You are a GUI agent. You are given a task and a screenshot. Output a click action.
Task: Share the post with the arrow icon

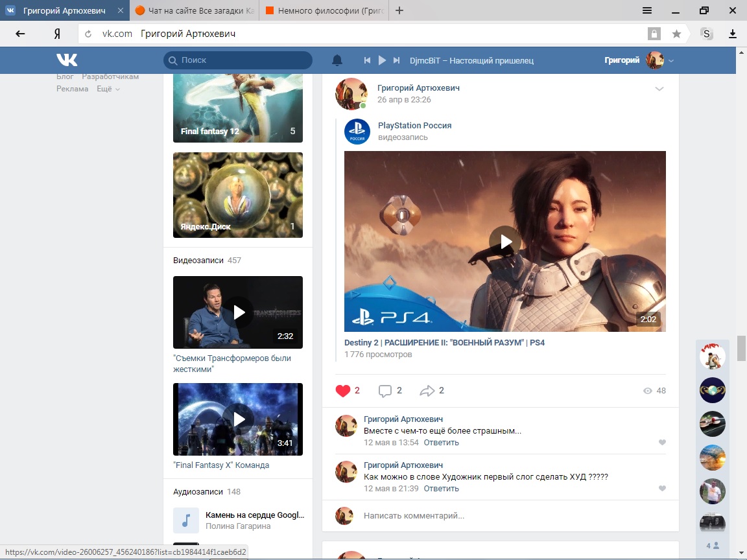(x=427, y=391)
